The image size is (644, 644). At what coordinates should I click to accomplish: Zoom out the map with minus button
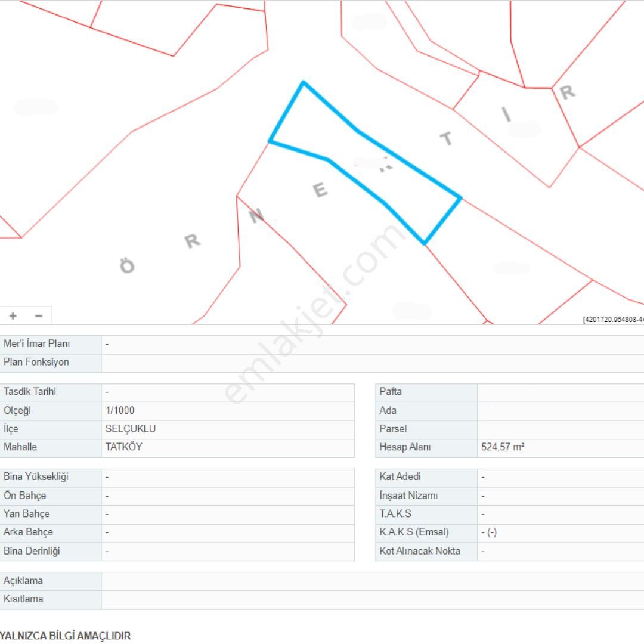pyautogui.click(x=39, y=315)
